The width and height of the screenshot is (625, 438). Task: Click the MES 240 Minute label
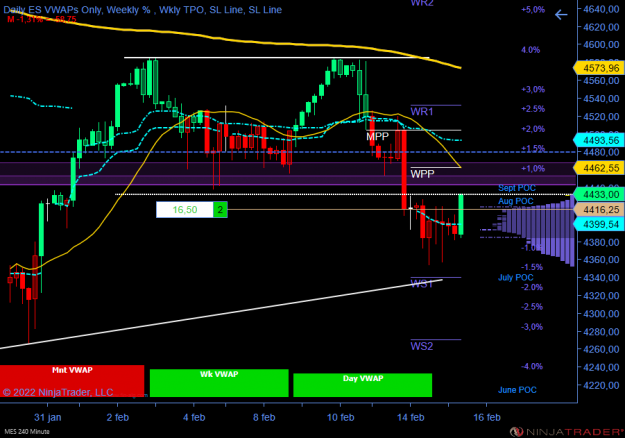click(27, 432)
